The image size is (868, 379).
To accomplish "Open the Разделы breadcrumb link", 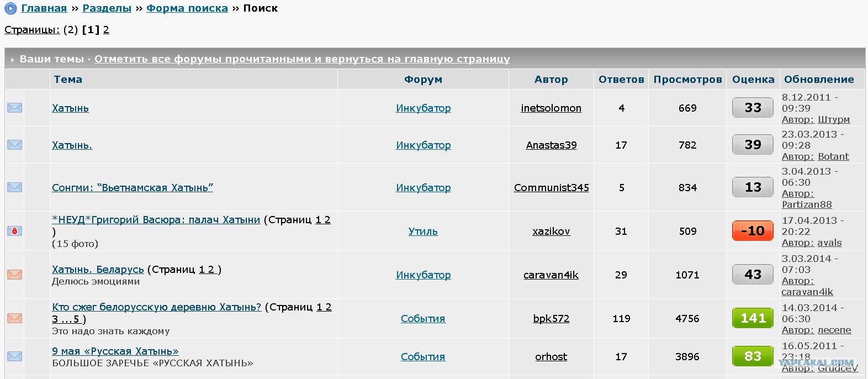I will coord(107,8).
